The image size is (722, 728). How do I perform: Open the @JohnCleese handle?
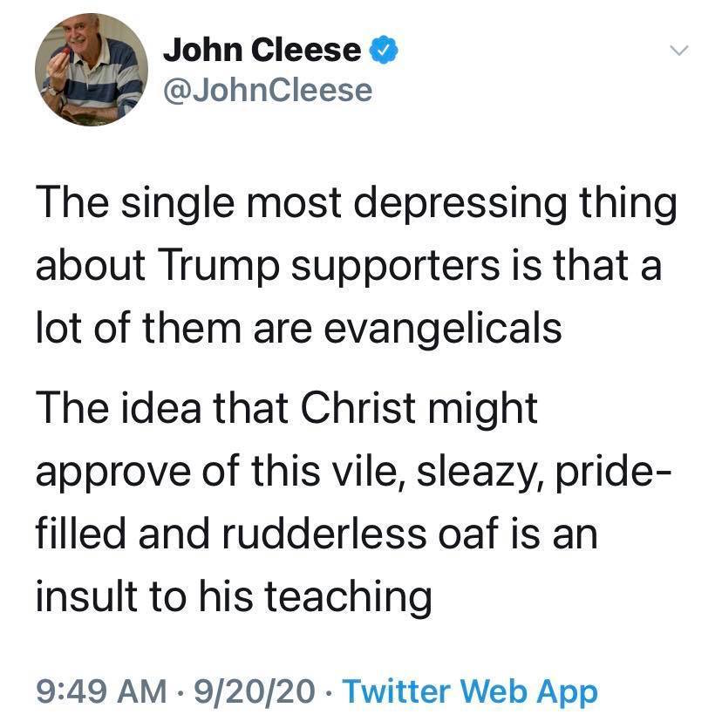tap(268, 90)
